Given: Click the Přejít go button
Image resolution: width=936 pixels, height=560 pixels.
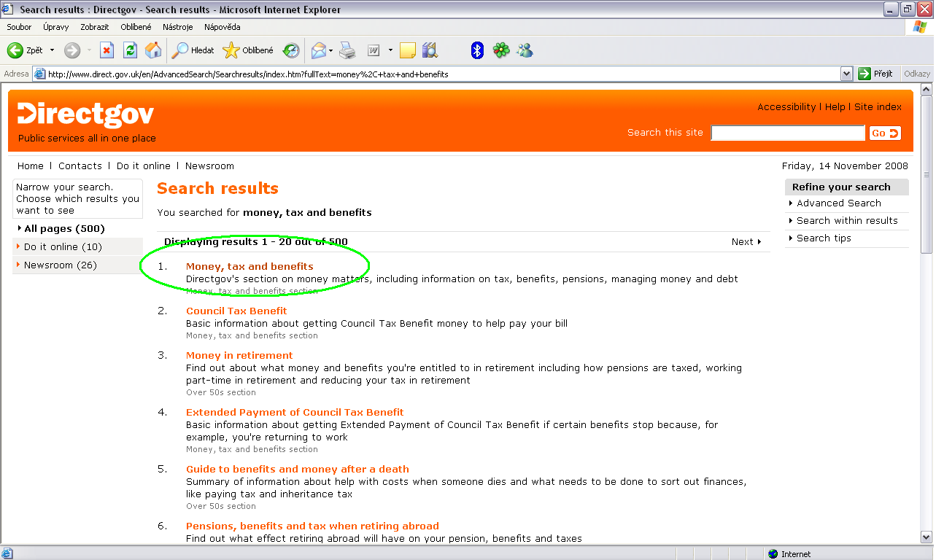Looking at the screenshot, I should coord(876,74).
